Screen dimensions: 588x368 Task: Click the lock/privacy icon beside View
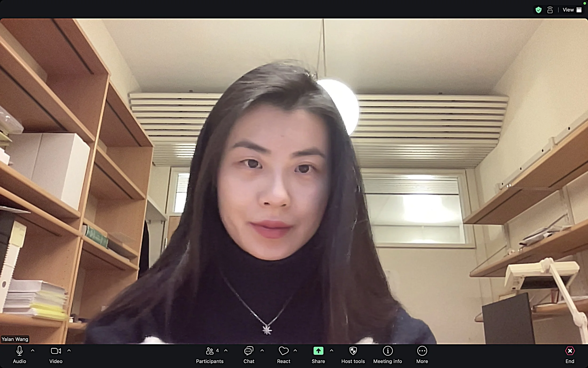pos(550,10)
